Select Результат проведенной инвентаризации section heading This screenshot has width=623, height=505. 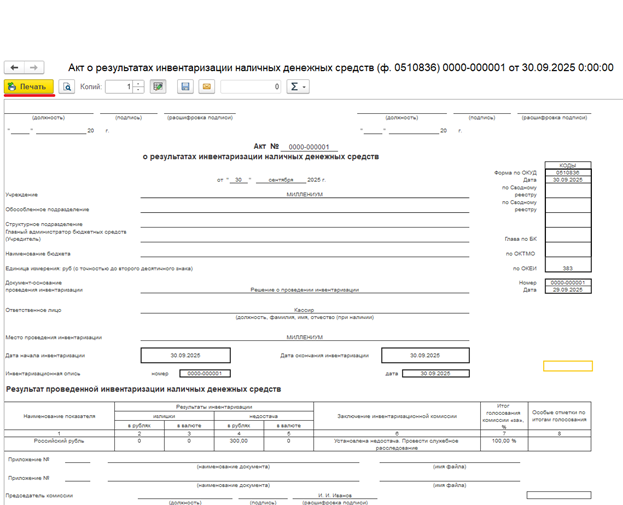(143, 389)
